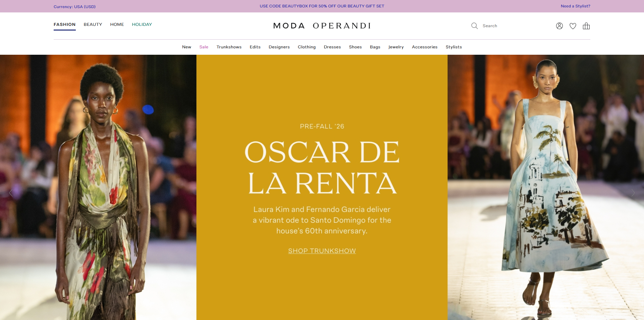Switch to the HOLIDAY tab
Screen dimensions: 644x320
pyautogui.click(x=142, y=24)
